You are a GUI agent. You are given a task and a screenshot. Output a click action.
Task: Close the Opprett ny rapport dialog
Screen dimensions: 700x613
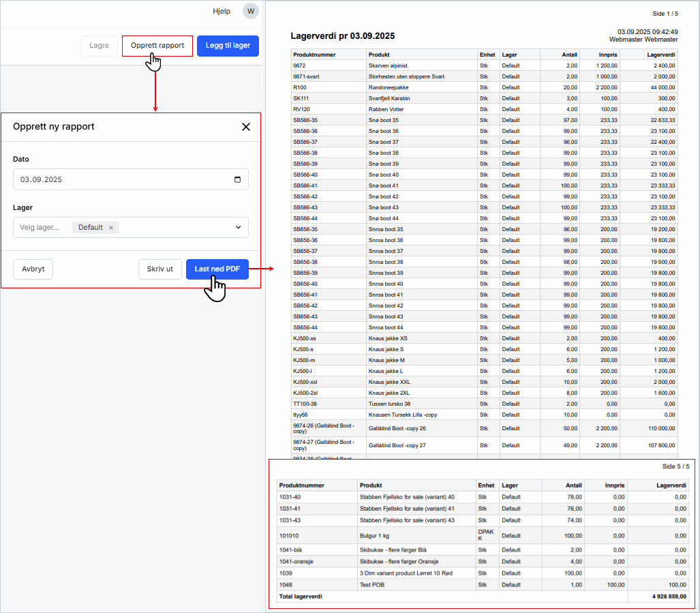[x=246, y=127]
